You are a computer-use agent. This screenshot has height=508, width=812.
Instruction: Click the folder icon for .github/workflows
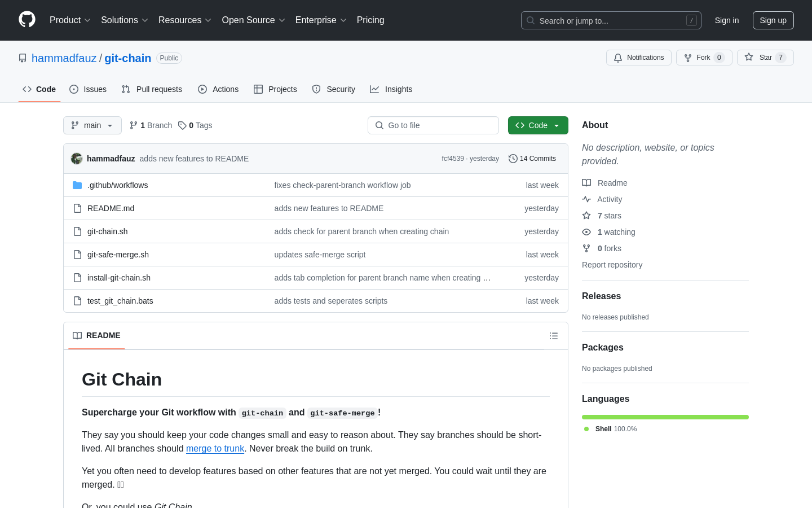click(77, 185)
